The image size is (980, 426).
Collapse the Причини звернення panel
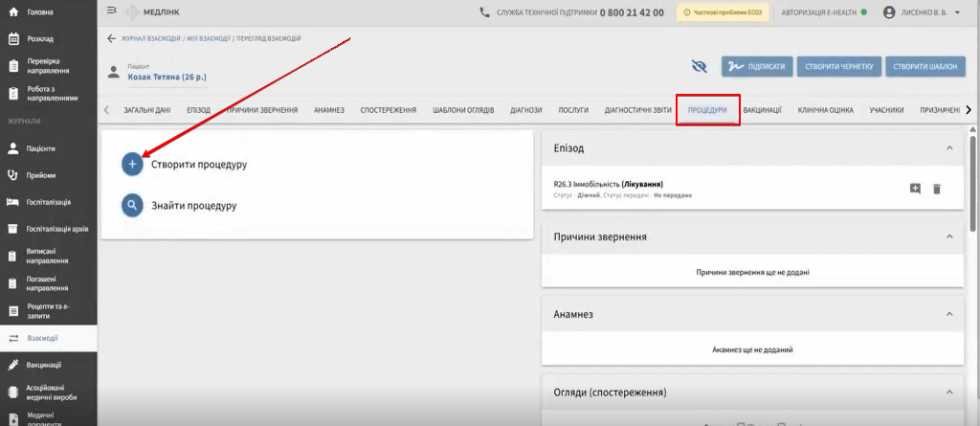coord(949,237)
